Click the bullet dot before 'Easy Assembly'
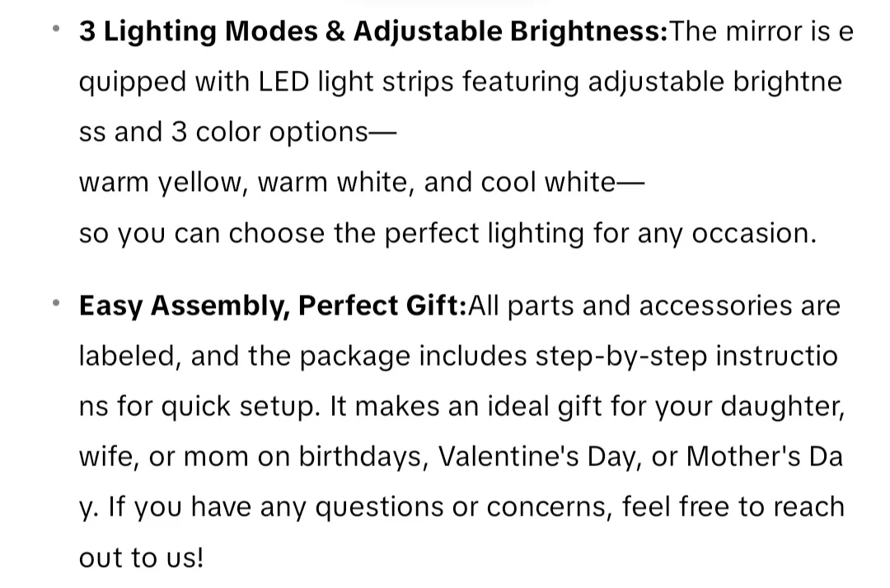This screenshot has width=890, height=588. (56, 303)
